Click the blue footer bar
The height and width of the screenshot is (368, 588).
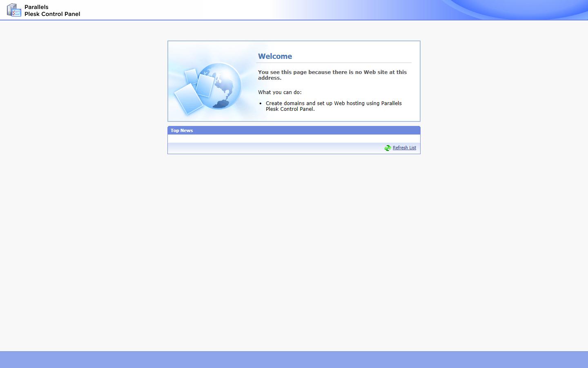coord(294,359)
